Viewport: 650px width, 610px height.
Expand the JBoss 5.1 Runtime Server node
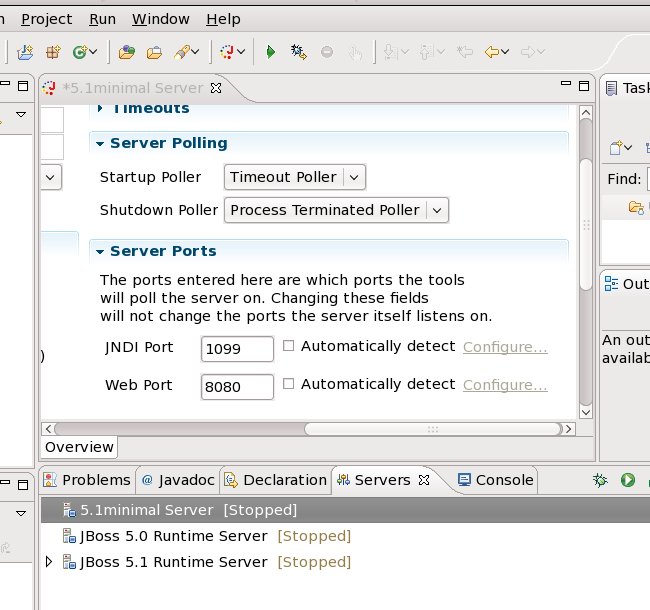pos(49,562)
